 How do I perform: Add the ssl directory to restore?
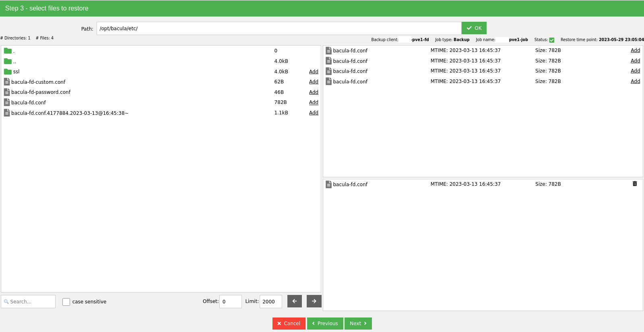pyautogui.click(x=314, y=72)
